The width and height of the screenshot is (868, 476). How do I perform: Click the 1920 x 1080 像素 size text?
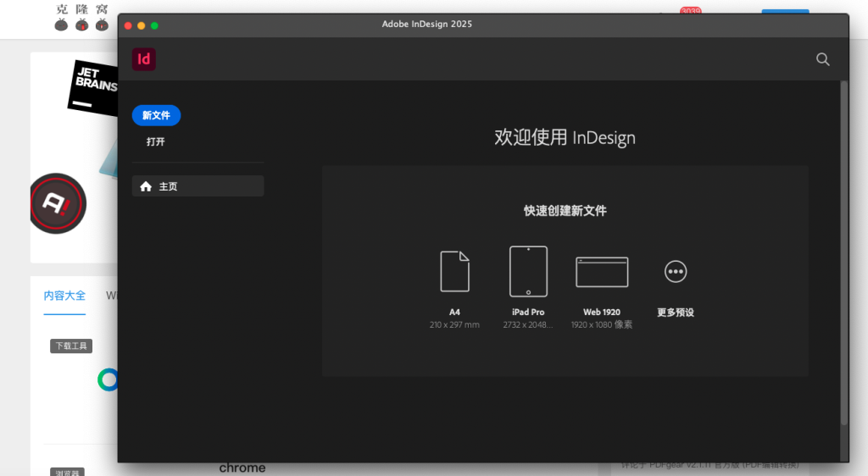(602, 324)
